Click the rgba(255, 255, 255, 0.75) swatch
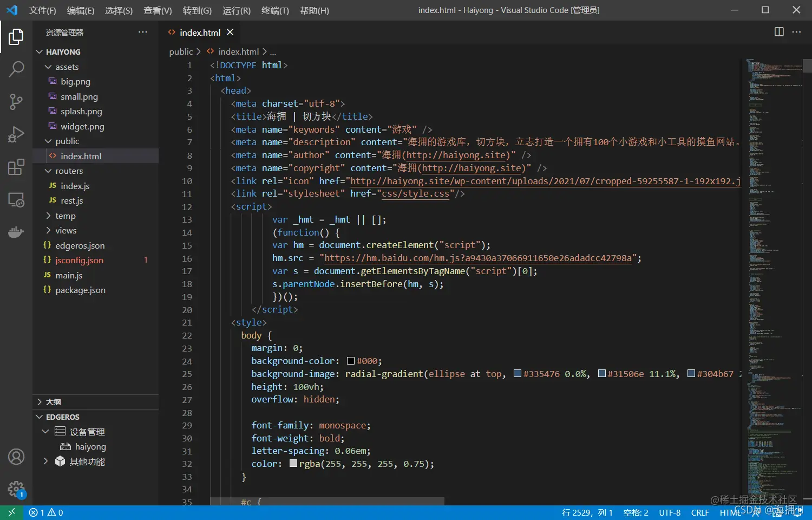812x520 pixels. pos(293,464)
